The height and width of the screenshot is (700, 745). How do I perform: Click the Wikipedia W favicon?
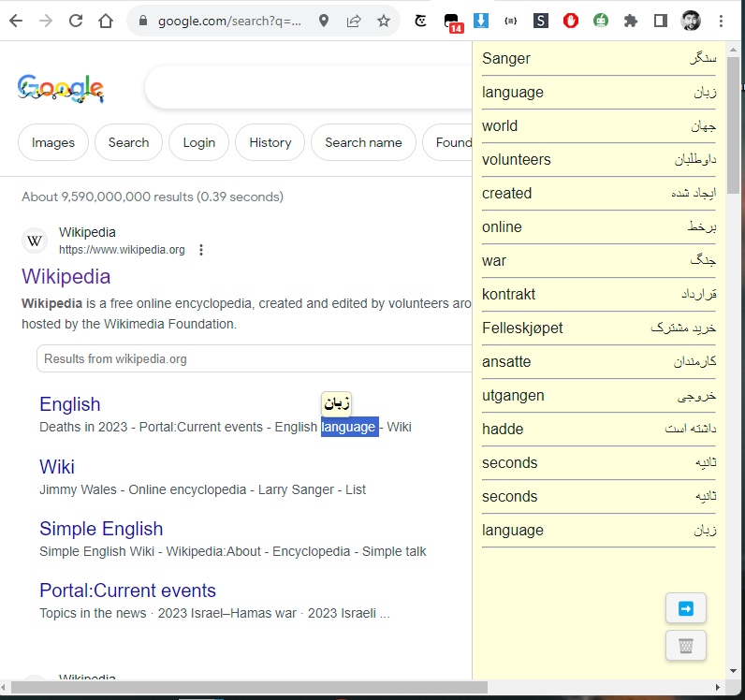tap(35, 241)
